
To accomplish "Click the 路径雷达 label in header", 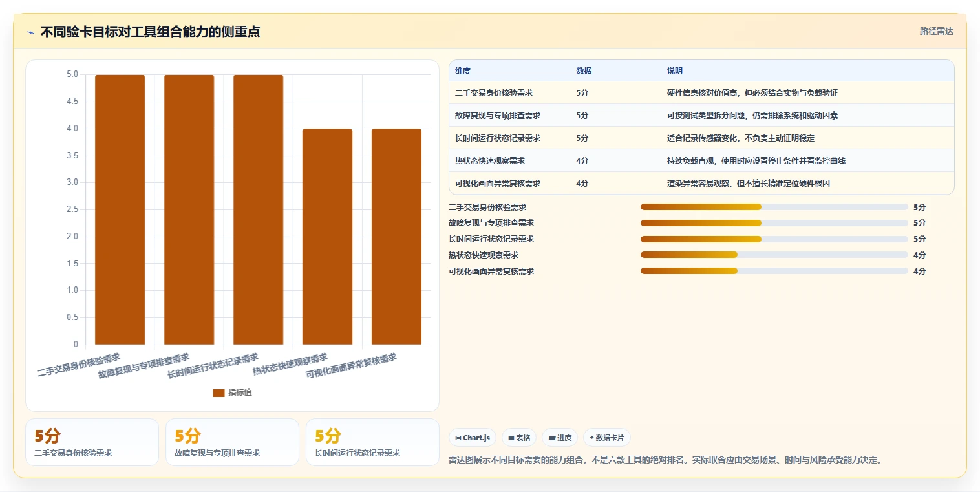I will (936, 31).
